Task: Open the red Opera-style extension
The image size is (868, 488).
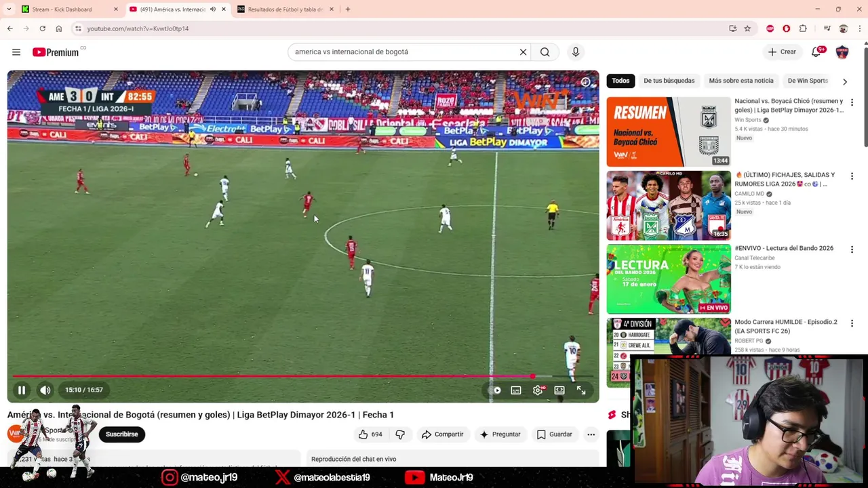Action: 786,28
